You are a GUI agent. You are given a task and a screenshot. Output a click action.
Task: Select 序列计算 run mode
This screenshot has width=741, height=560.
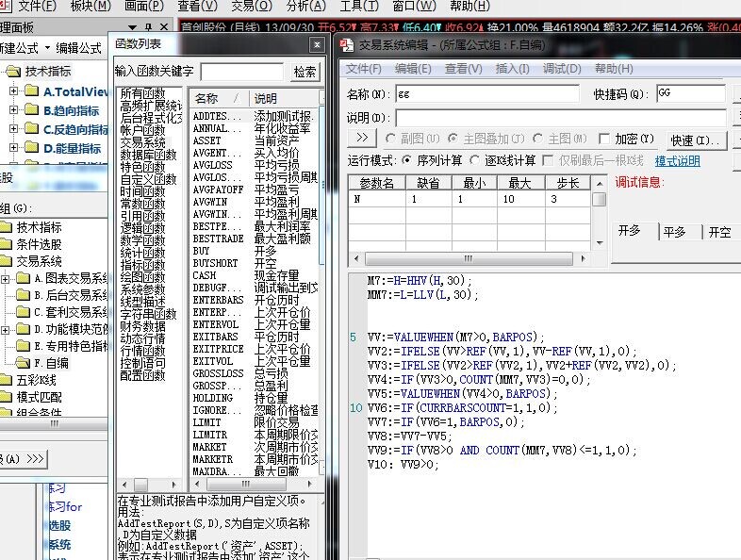[x=406, y=160]
